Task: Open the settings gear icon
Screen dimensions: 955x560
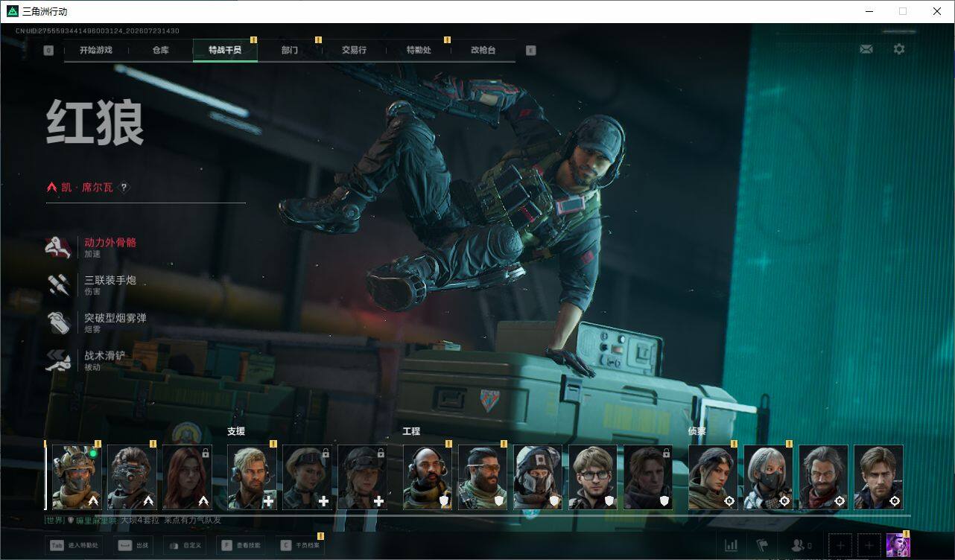Action: 899,49
